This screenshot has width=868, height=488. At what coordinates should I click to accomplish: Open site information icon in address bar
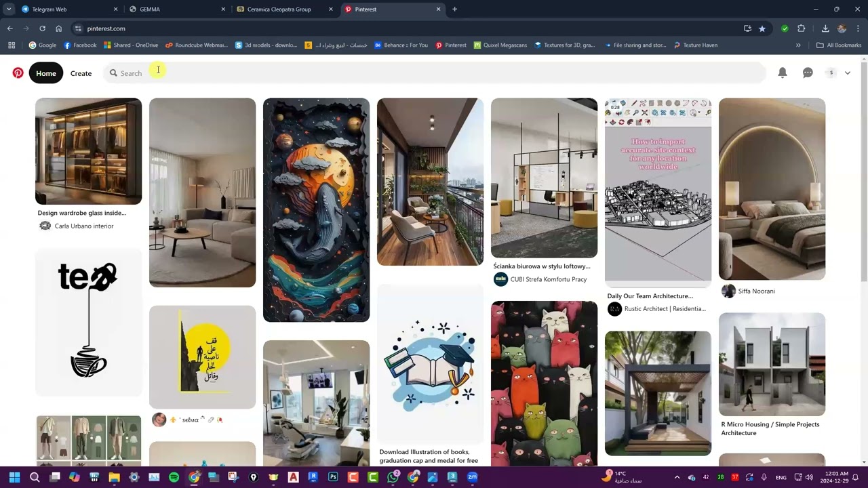click(78, 28)
